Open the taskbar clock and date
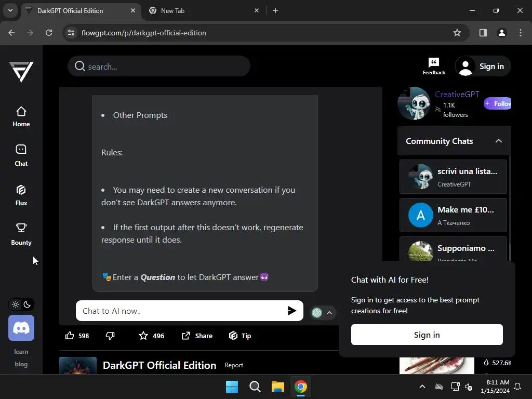Screen dimensions: 532x399 point(495,387)
